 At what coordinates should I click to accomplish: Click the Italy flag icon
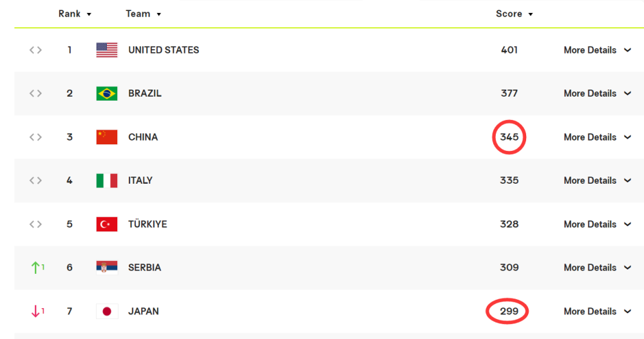click(x=107, y=180)
